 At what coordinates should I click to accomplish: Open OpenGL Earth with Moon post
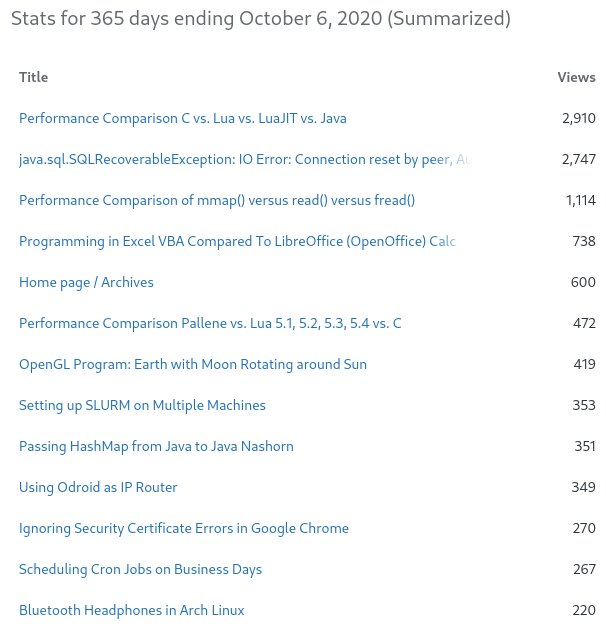click(x=192, y=365)
